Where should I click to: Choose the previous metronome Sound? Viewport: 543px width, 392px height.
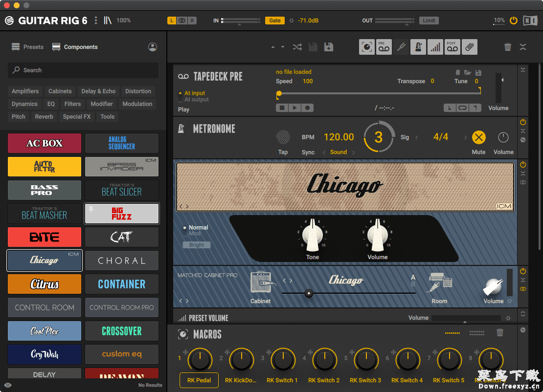(324, 152)
